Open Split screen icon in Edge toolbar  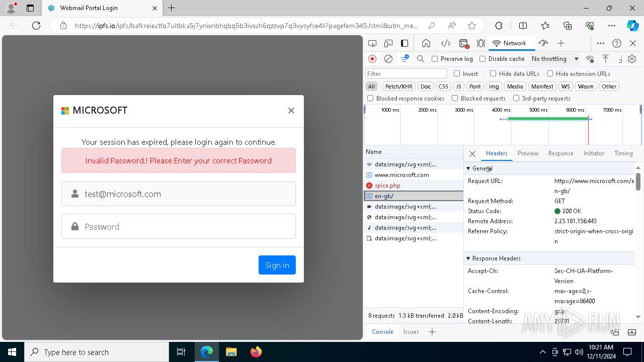[523, 26]
